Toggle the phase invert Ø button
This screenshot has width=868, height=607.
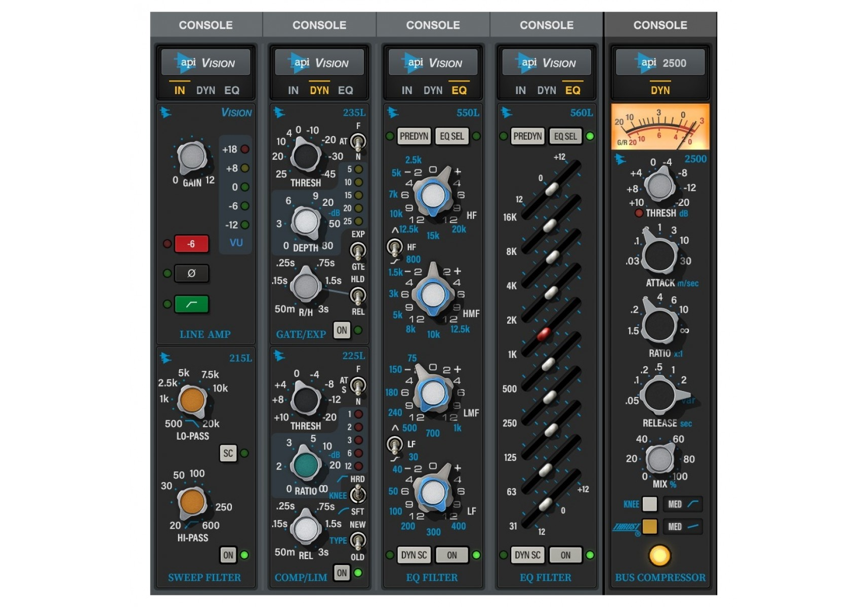tap(191, 273)
